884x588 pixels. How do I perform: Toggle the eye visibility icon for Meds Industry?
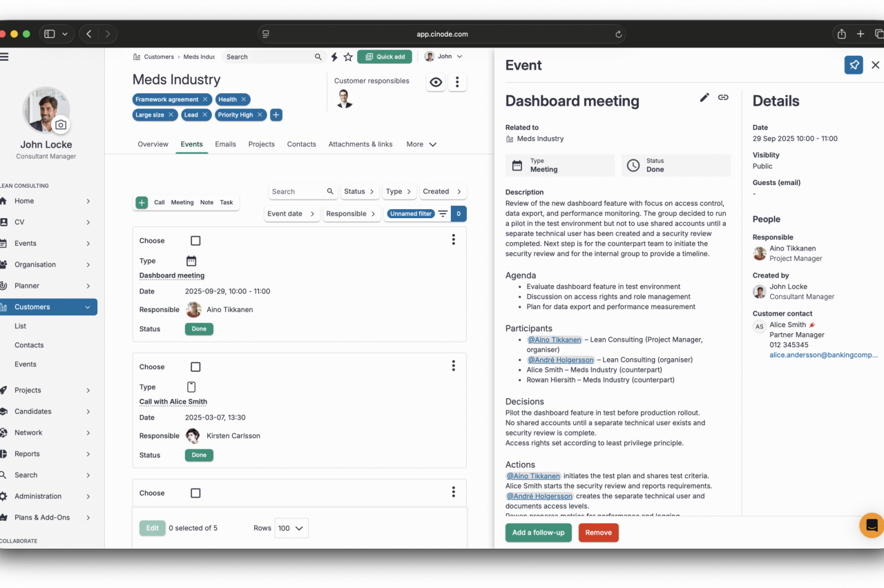tap(436, 83)
